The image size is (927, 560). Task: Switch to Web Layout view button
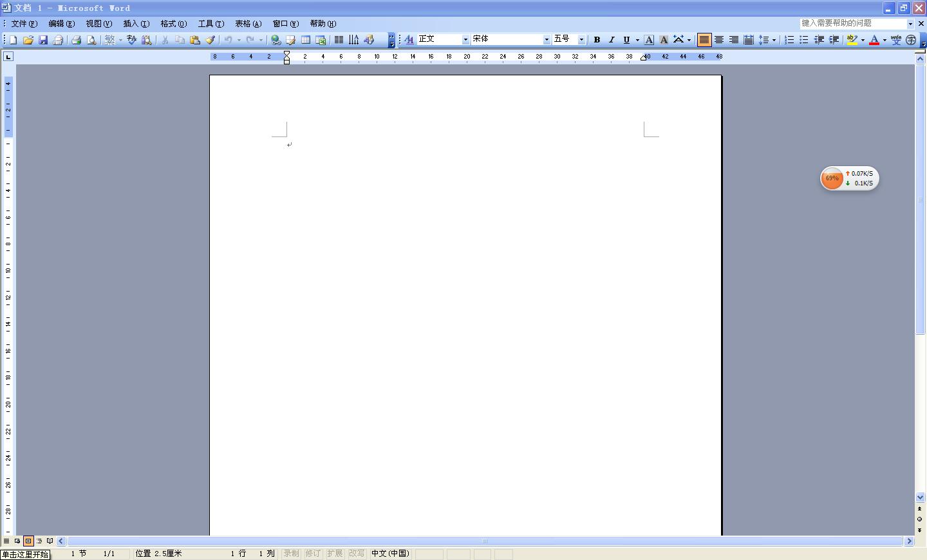(x=17, y=541)
